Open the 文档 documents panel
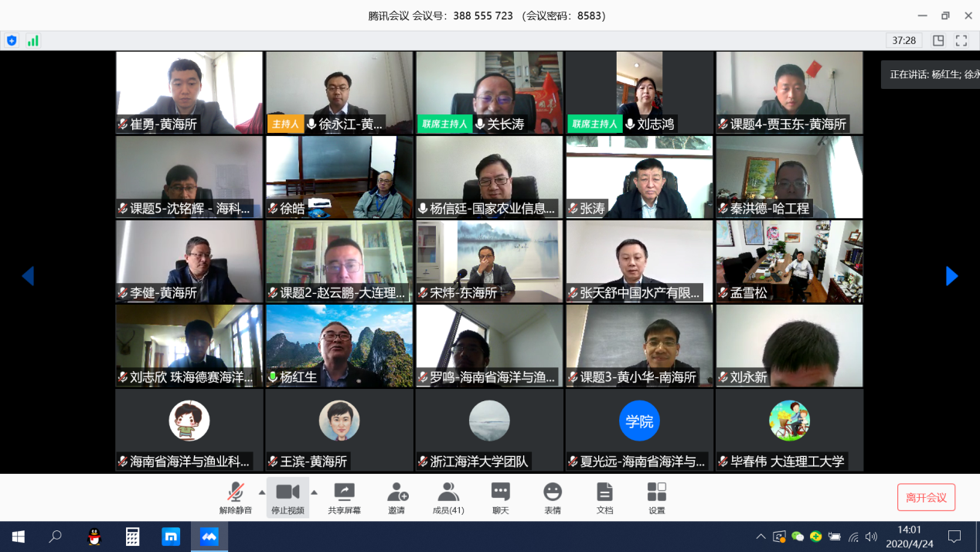Image resolution: width=980 pixels, height=552 pixels. click(x=604, y=498)
